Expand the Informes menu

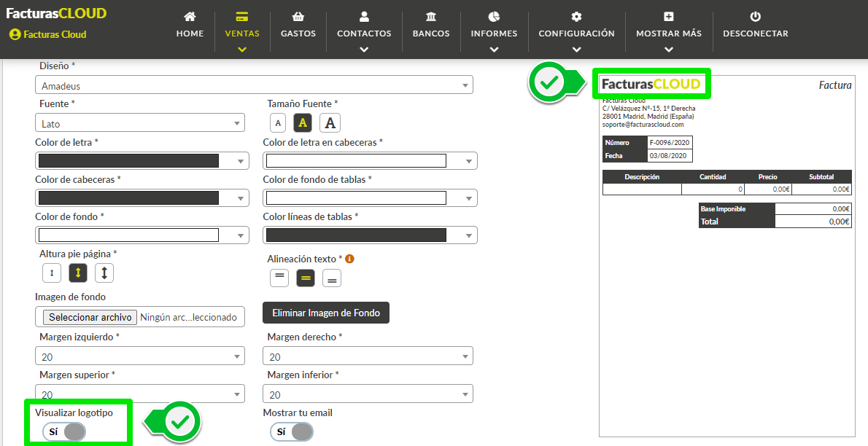point(494,33)
